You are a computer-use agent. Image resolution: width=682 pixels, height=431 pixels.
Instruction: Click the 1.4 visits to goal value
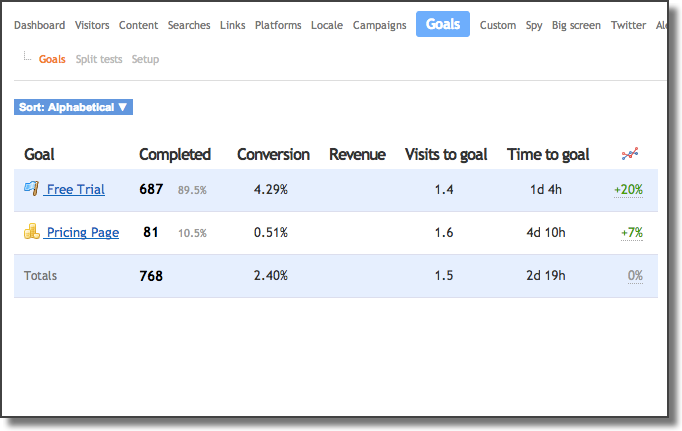pos(444,190)
